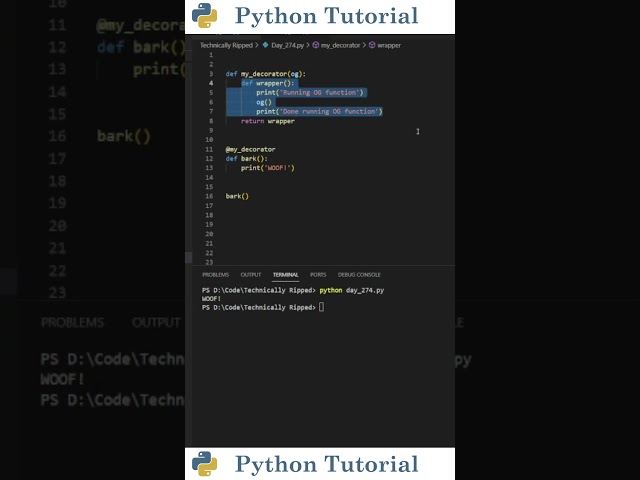Open the Debug Console tab
Screen dimensions: 640x480
coord(359,275)
